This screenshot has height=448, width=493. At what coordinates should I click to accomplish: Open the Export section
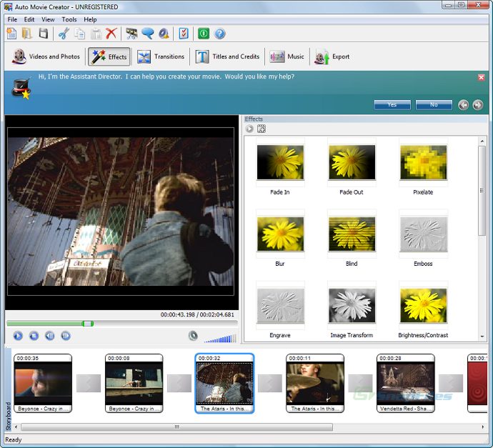(x=332, y=56)
